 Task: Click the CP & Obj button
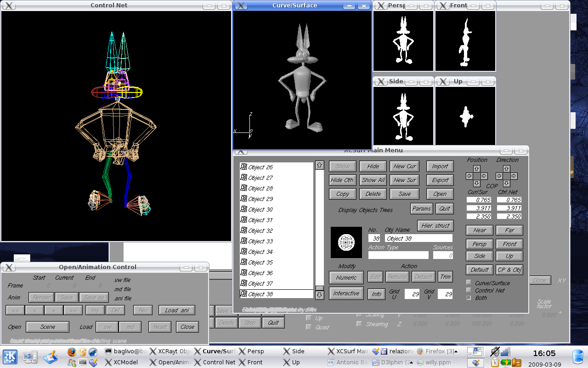click(509, 270)
